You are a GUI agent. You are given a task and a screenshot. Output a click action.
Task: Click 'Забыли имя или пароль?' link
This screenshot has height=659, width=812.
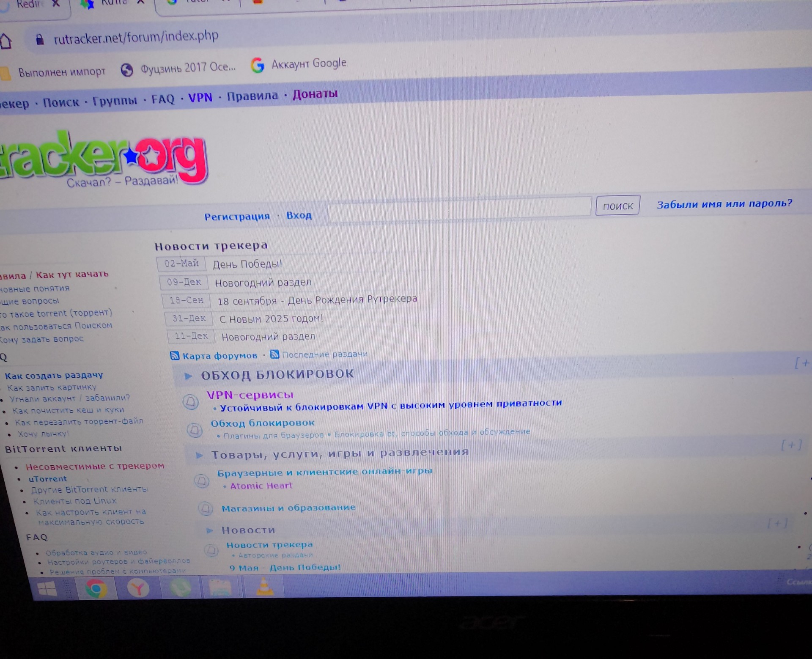coord(724,204)
